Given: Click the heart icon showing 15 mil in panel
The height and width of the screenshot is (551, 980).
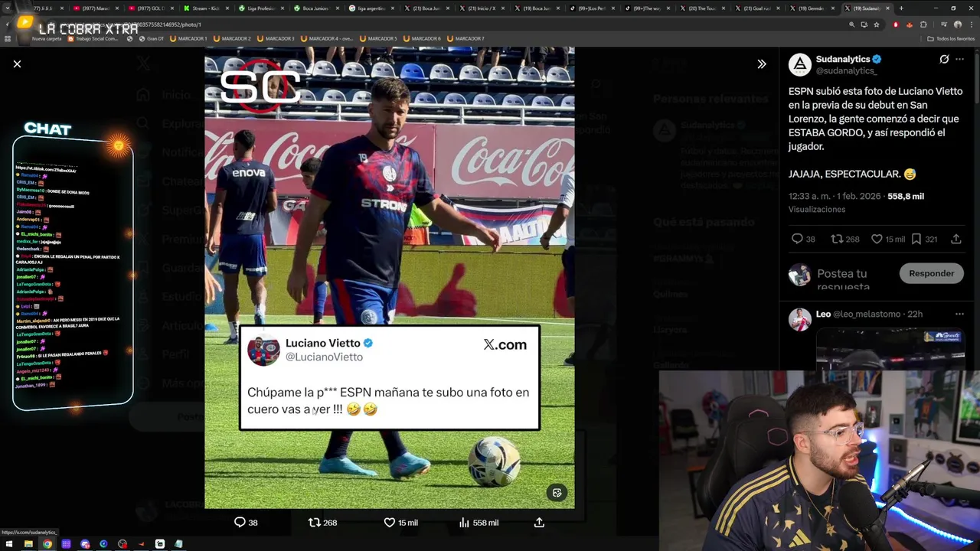Looking at the screenshot, I should [877, 239].
